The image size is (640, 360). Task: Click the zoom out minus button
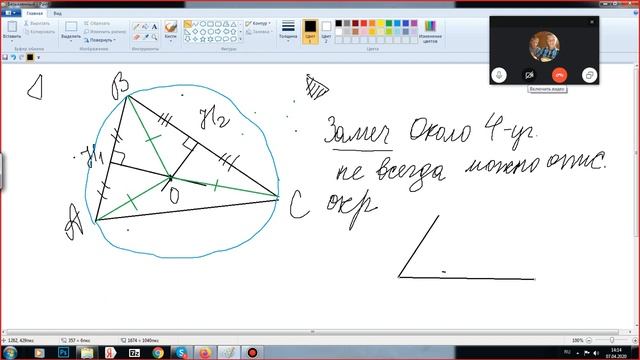[589, 340]
